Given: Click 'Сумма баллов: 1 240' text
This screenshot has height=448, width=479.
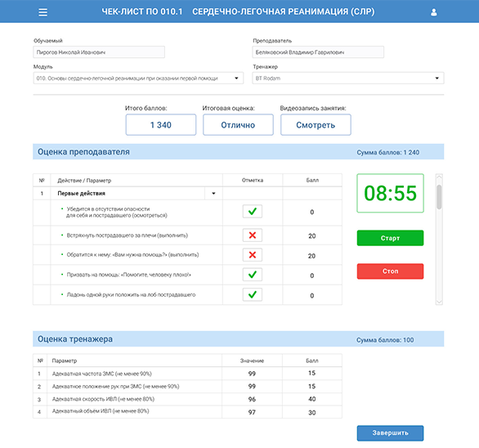Looking at the screenshot, I should [388, 153].
